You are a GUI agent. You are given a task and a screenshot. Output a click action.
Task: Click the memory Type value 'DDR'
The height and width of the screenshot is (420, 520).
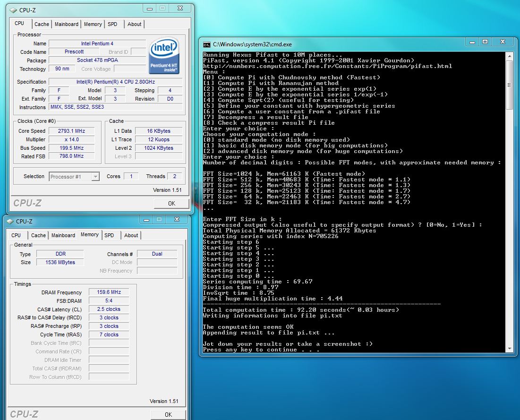pyautogui.click(x=60, y=254)
